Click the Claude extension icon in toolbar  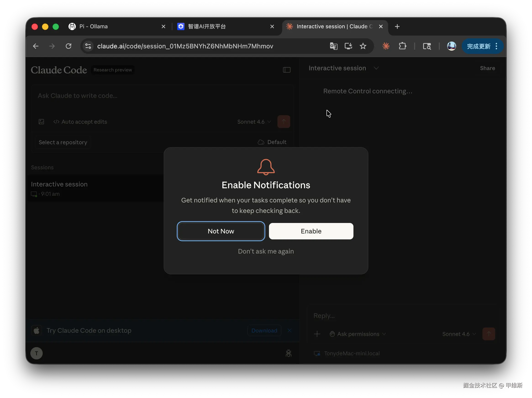386,46
